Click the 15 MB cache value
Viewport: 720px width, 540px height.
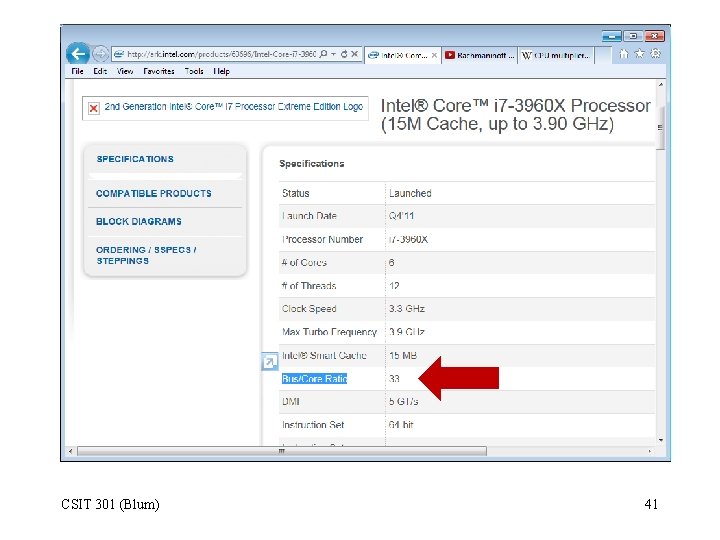(x=403, y=355)
